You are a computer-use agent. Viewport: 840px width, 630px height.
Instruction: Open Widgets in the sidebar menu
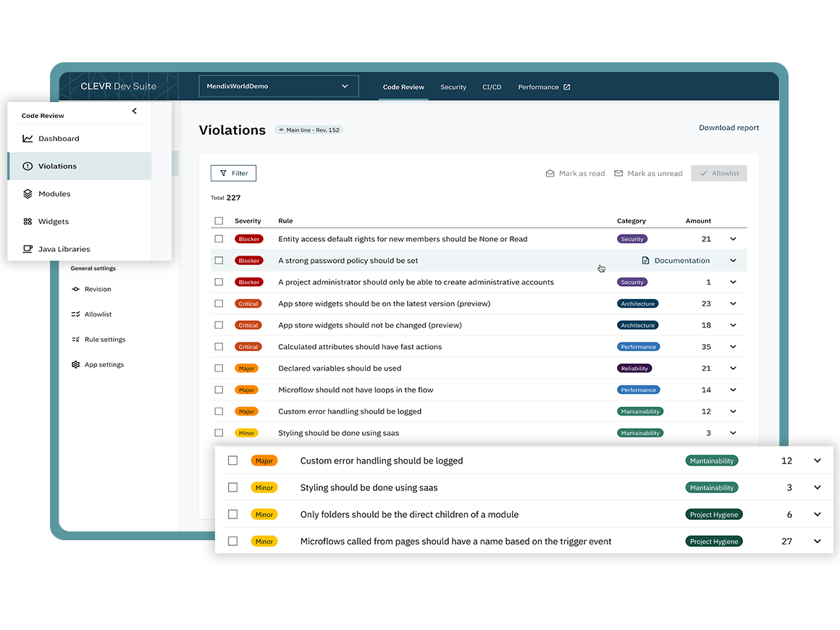(x=80, y=222)
